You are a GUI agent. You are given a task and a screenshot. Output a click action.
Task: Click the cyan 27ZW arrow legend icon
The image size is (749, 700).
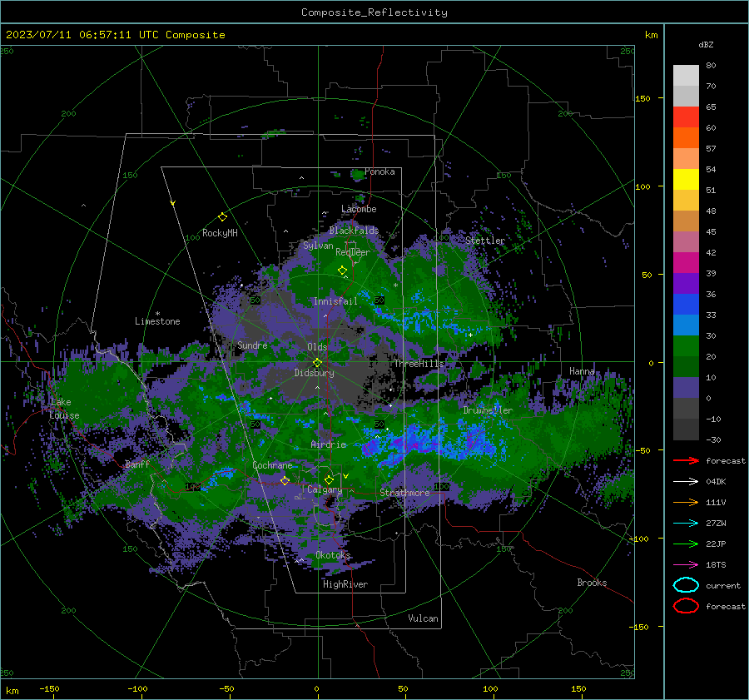[x=686, y=524]
